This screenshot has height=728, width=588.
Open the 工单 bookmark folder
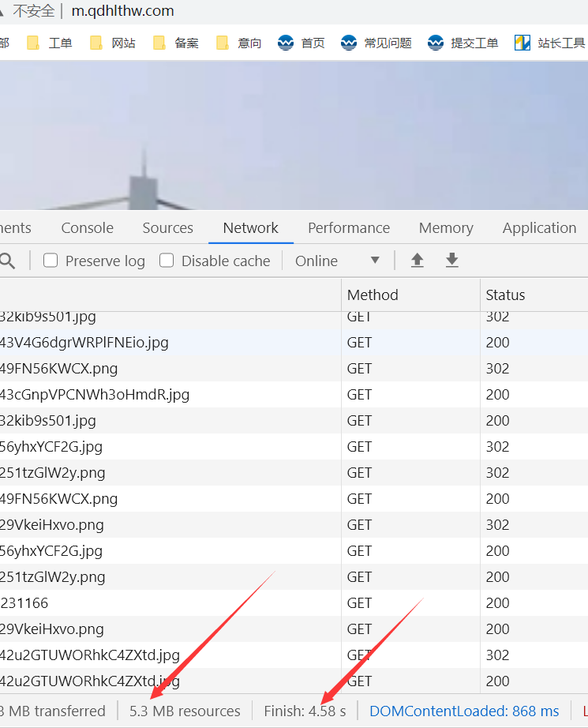point(50,43)
